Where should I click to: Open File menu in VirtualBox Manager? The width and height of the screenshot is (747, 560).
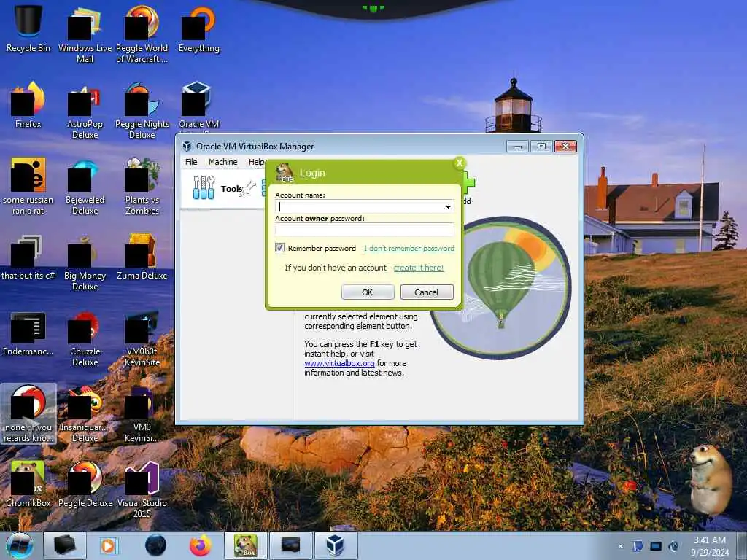191,162
